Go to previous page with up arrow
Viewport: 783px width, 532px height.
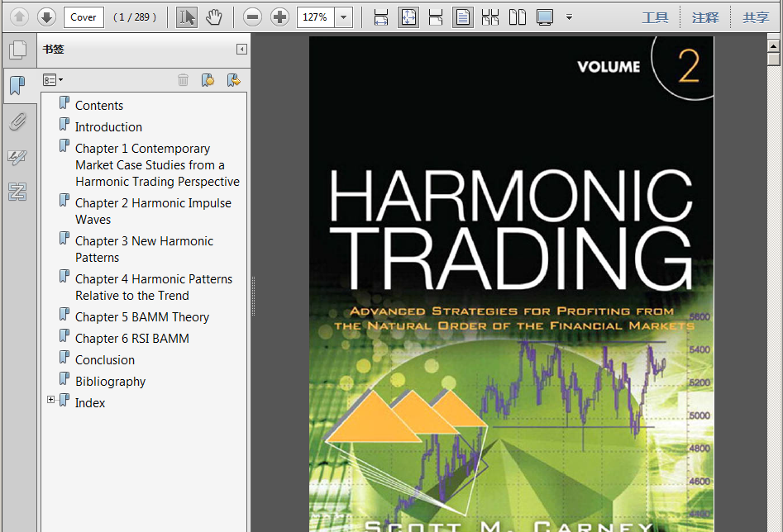(20, 17)
